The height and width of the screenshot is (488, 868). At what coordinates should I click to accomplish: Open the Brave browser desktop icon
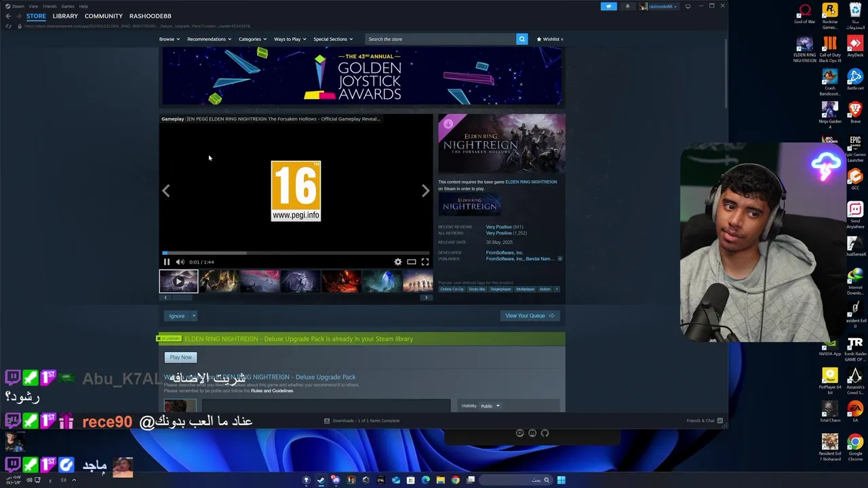pos(855,113)
